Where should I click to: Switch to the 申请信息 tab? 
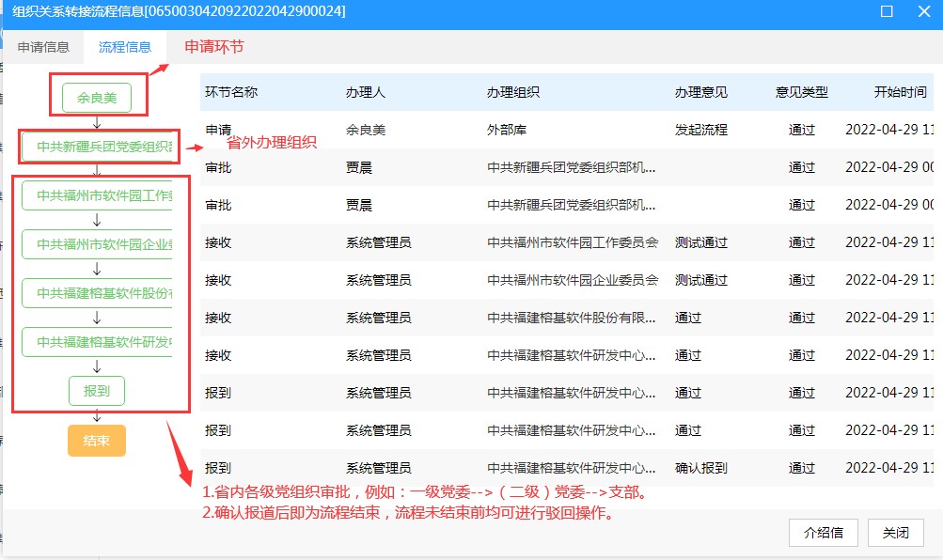[x=43, y=46]
